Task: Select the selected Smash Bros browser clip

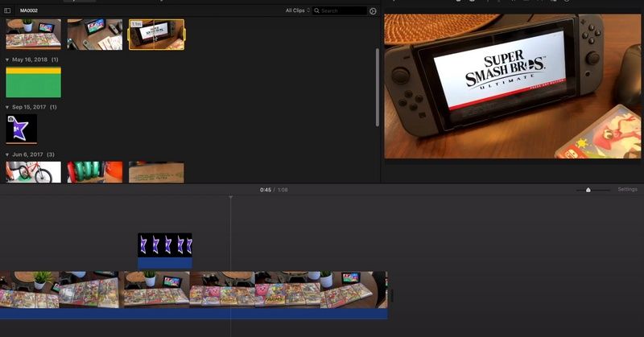Action: coord(156,35)
